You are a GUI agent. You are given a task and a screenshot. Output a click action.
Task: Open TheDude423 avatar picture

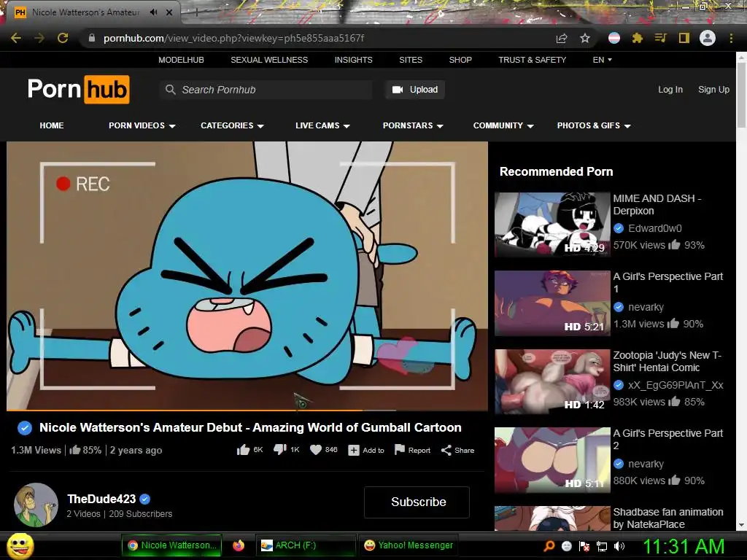point(36,505)
